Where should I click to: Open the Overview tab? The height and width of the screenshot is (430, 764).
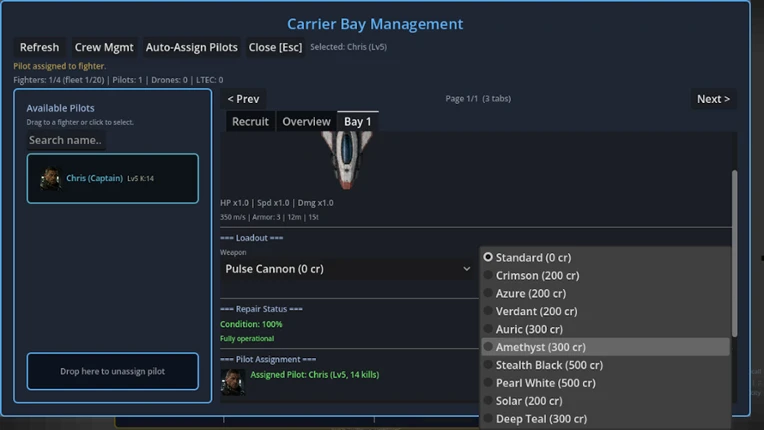tap(306, 121)
